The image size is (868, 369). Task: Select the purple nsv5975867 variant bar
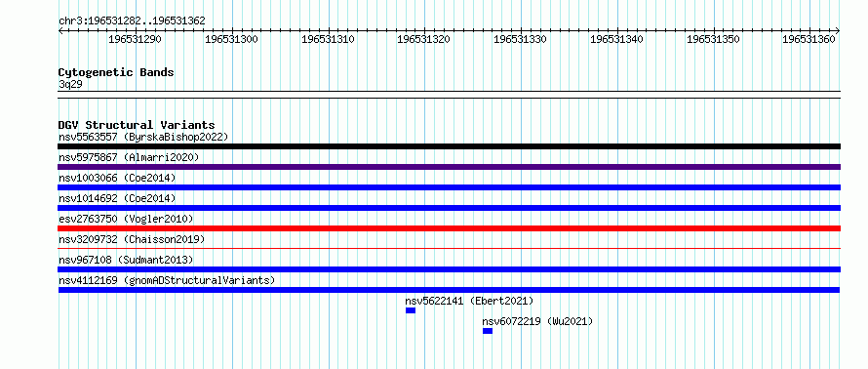[449, 167]
